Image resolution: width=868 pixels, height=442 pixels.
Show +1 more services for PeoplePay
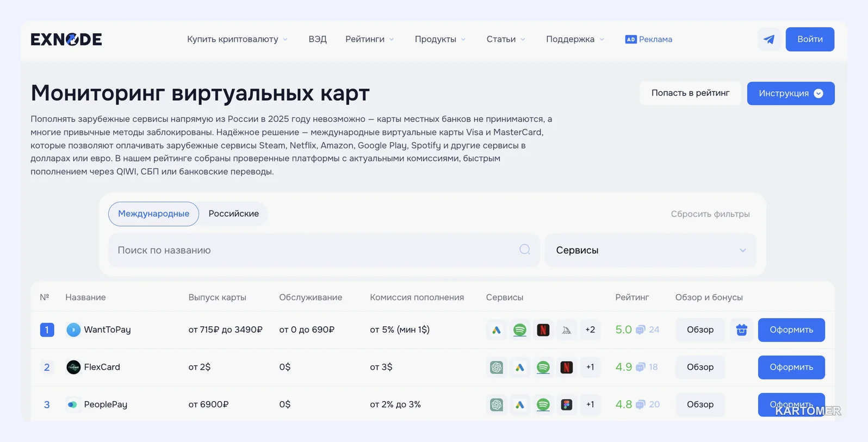click(x=590, y=404)
